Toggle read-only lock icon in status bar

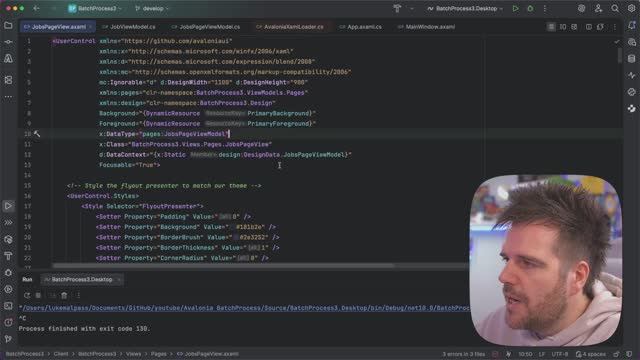(616, 354)
